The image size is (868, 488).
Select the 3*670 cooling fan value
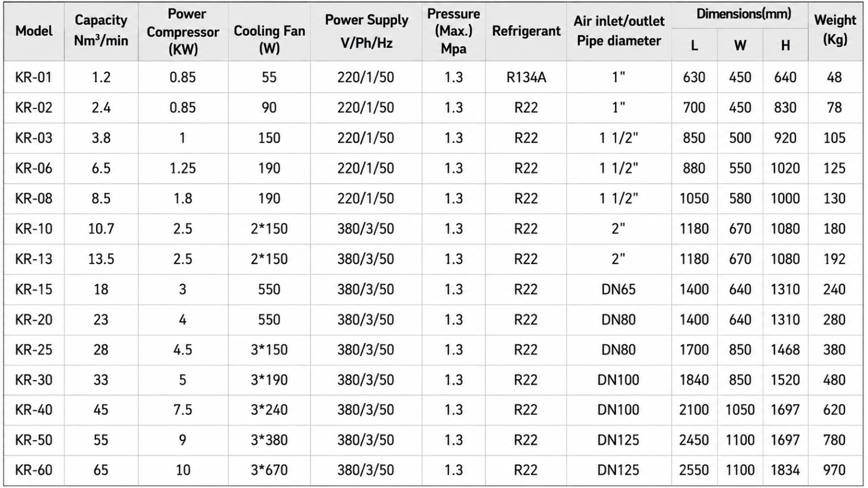point(269,470)
